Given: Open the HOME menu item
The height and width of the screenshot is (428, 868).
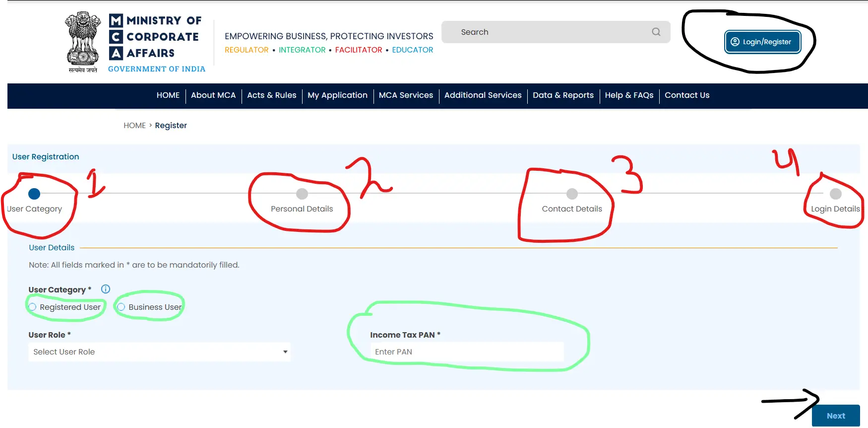Looking at the screenshot, I should pyautogui.click(x=168, y=95).
